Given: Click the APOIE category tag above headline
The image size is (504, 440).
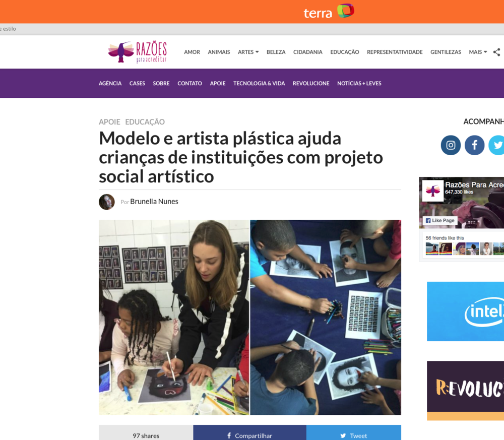Looking at the screenshot, I should (x=109, y=122).
